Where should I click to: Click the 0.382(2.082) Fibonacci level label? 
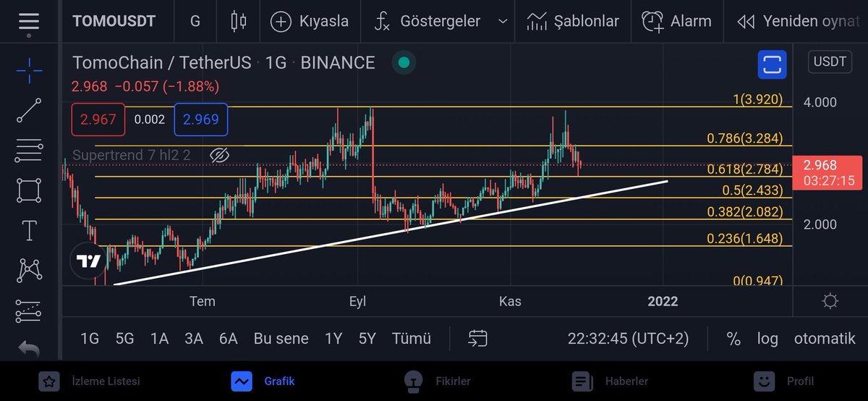point(744,212)
